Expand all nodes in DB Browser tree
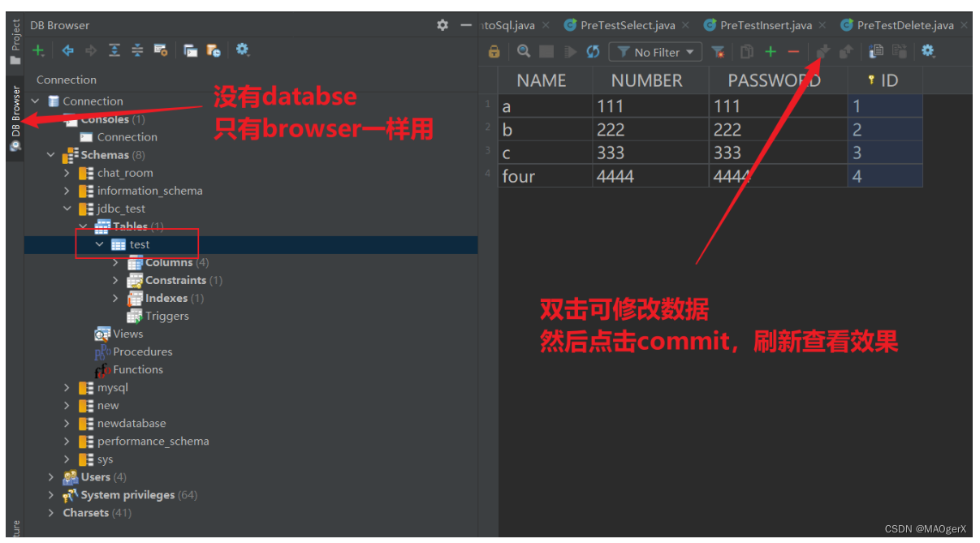Image resolution: width=980 pixels, height=543 pixels. pos(114,51)
